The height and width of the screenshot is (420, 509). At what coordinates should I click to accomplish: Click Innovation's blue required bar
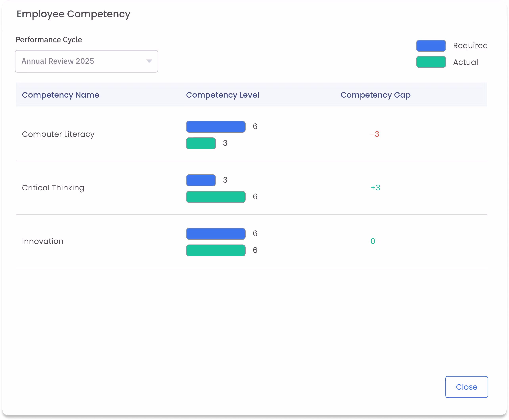[x=216, y=234]
